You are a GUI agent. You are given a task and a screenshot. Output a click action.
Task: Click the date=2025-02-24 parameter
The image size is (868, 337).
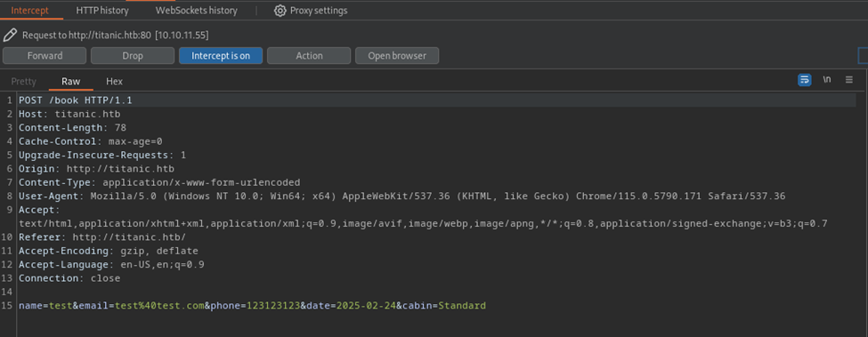point(352,306)
